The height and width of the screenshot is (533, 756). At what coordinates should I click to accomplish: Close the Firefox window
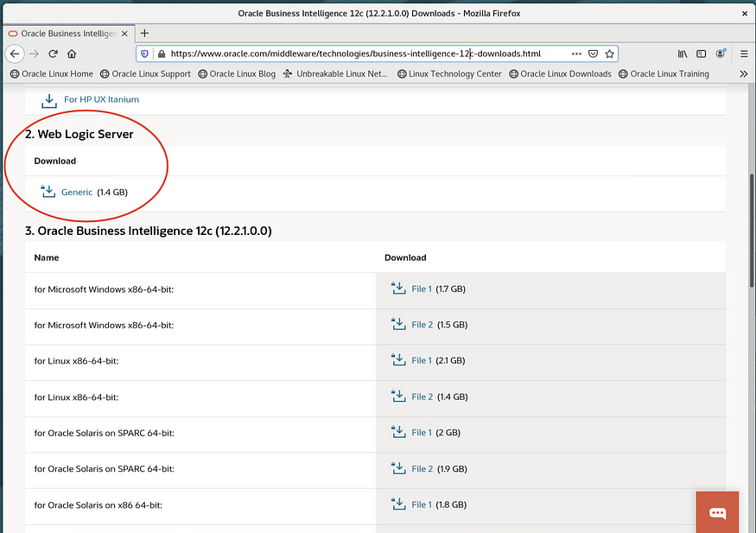745,14
